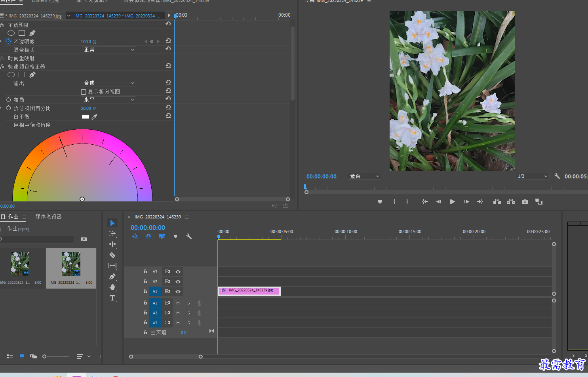Reset the split view percent parameter
This screenshot has width=588, height=377.
pos(168,107)
